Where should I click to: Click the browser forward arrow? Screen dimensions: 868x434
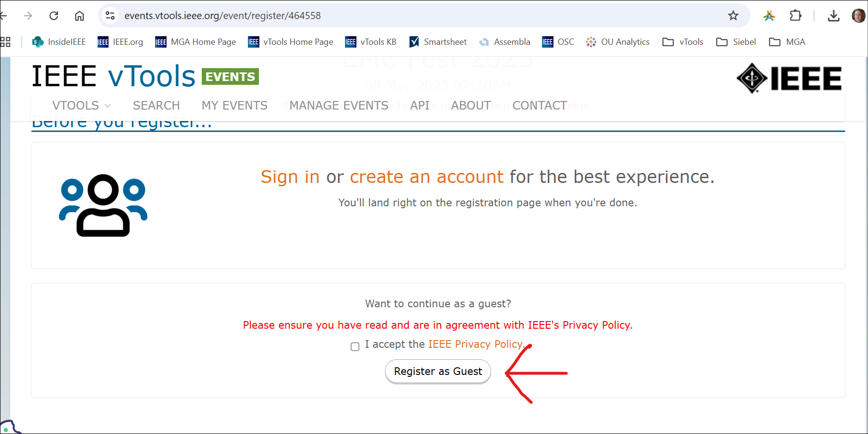(x=28, y=16)
